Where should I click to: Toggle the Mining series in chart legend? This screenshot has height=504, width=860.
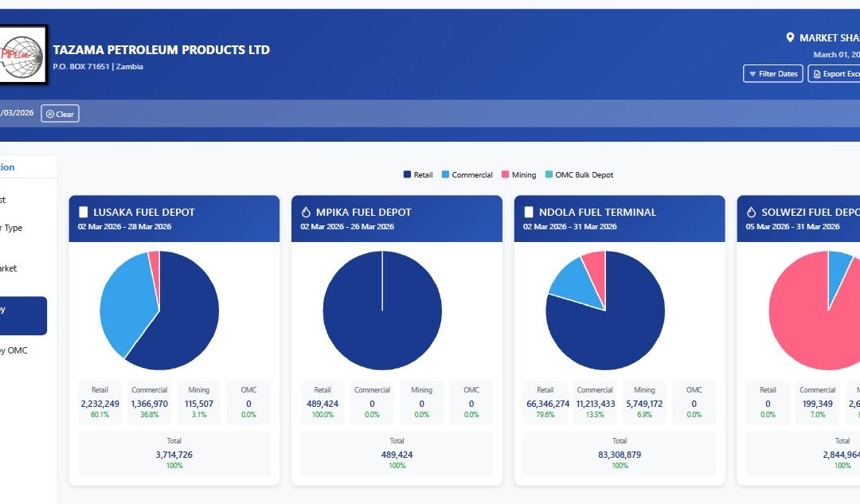[x=518, y=174]
